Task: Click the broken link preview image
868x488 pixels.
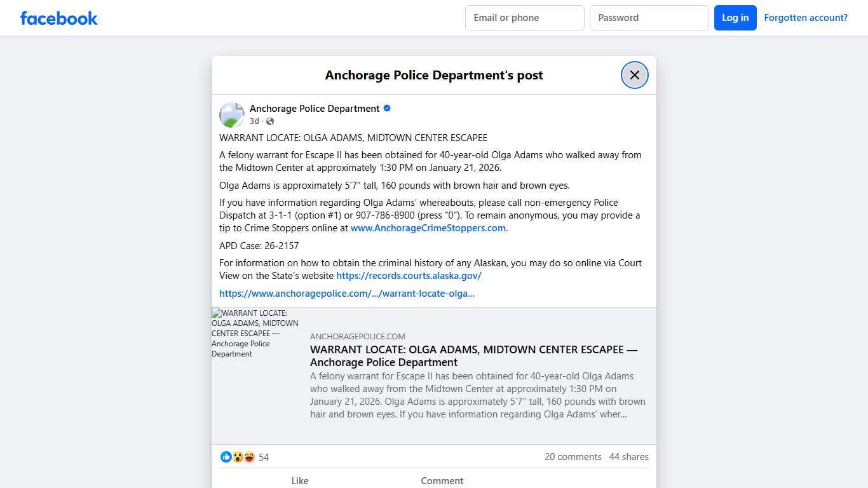Action: pyautogui.click(x=255, y=333)
